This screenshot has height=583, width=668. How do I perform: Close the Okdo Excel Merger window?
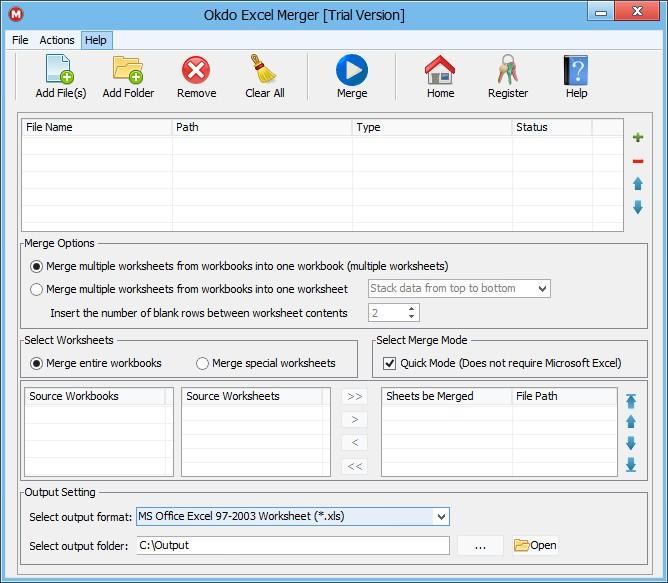point(637,11)
